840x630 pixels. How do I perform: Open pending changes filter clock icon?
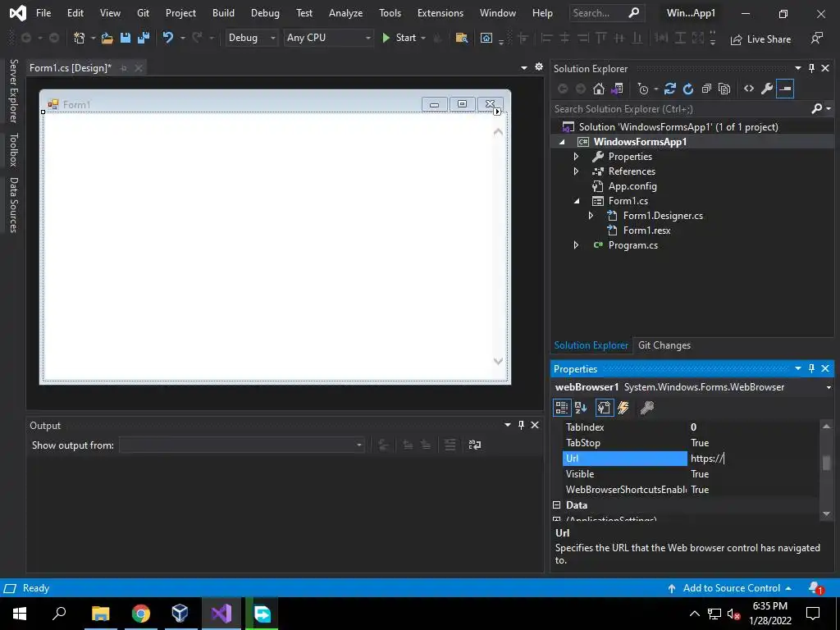pyautogui.click(x=643, y=89)
